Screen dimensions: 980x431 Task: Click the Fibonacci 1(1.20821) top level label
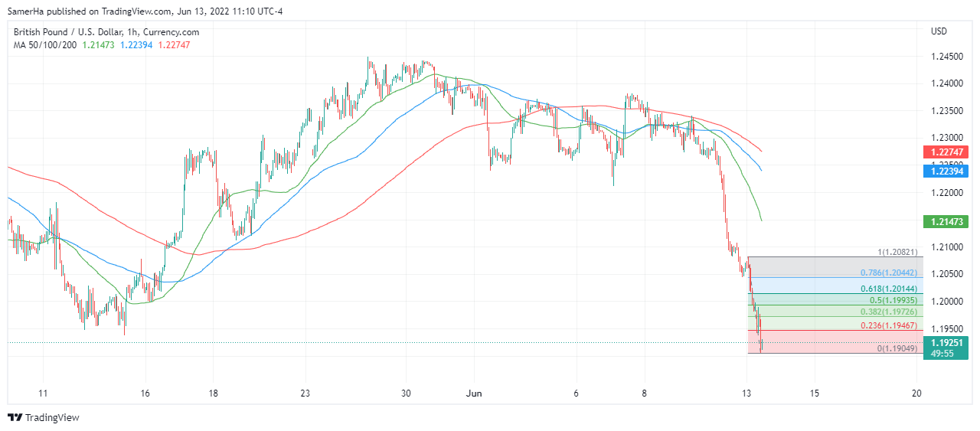point(901,253)
